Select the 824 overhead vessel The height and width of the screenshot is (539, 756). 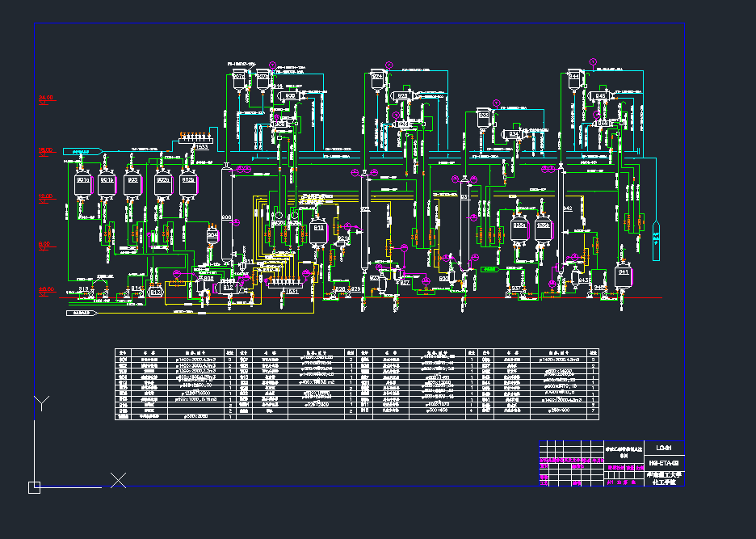[377, 78]
